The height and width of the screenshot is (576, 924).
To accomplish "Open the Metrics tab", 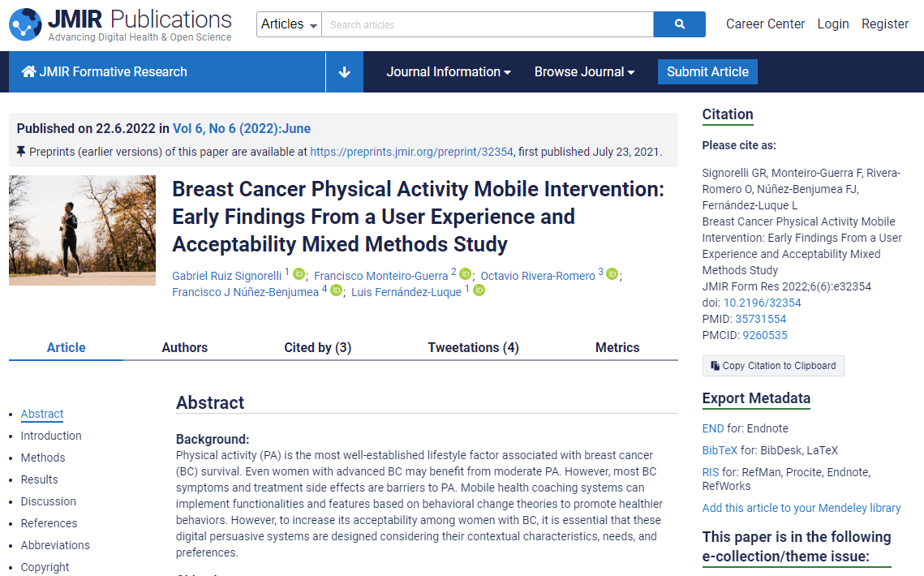I will tap(617, 347).
